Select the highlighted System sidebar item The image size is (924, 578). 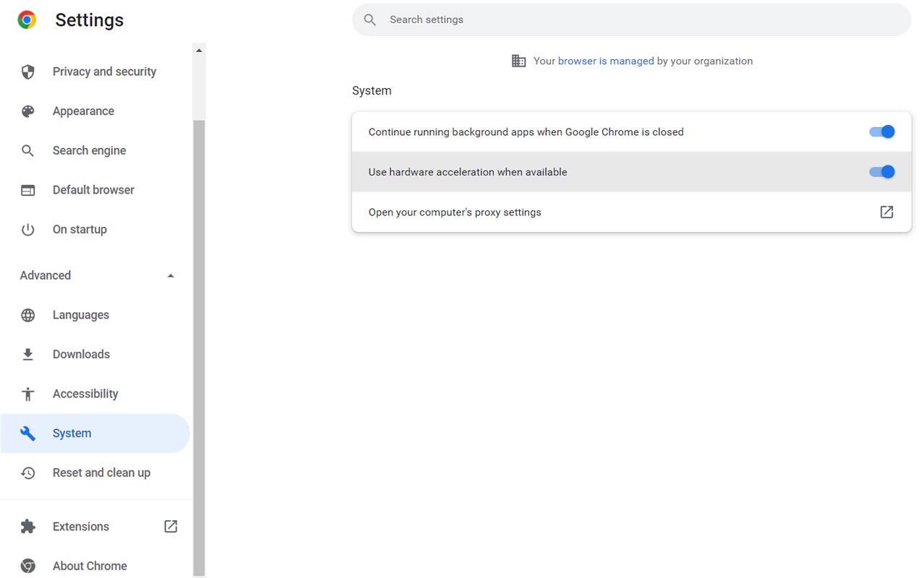coord(95,433)
